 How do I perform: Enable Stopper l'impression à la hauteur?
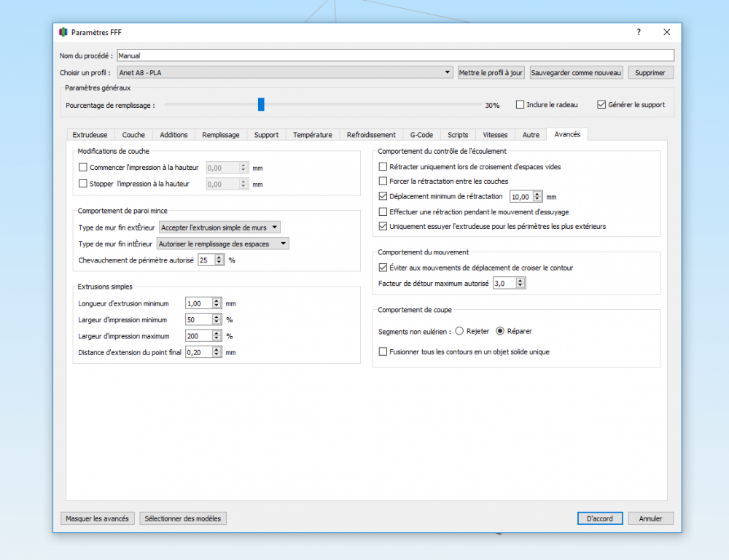[83, 184]
